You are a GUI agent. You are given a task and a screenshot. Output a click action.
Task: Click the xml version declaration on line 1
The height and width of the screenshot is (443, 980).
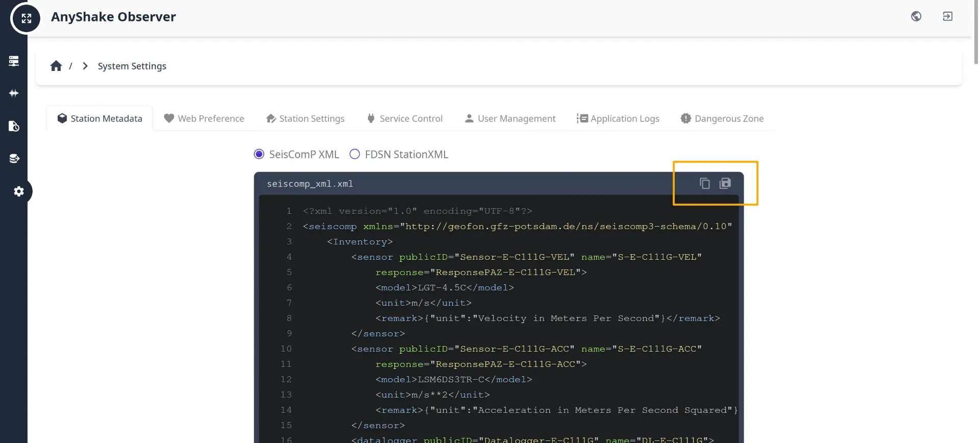pyautogui.click(x=418, y=211)
